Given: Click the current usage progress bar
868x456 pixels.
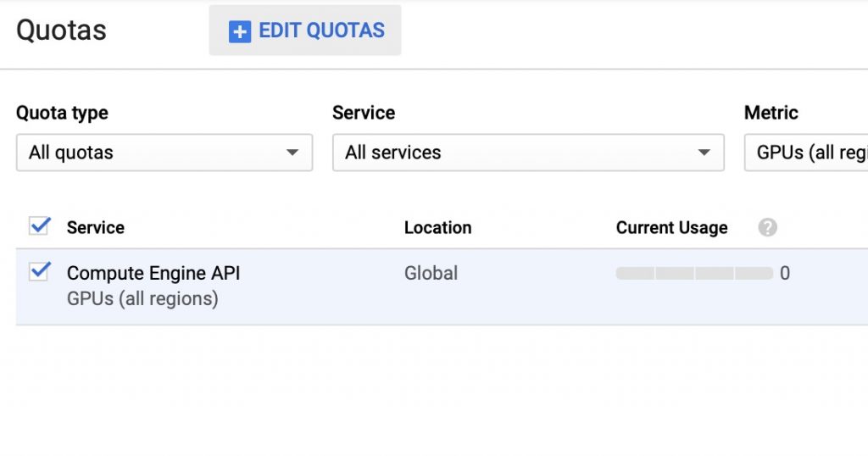Looking at the screenshot, I should [x=694, y=273].
